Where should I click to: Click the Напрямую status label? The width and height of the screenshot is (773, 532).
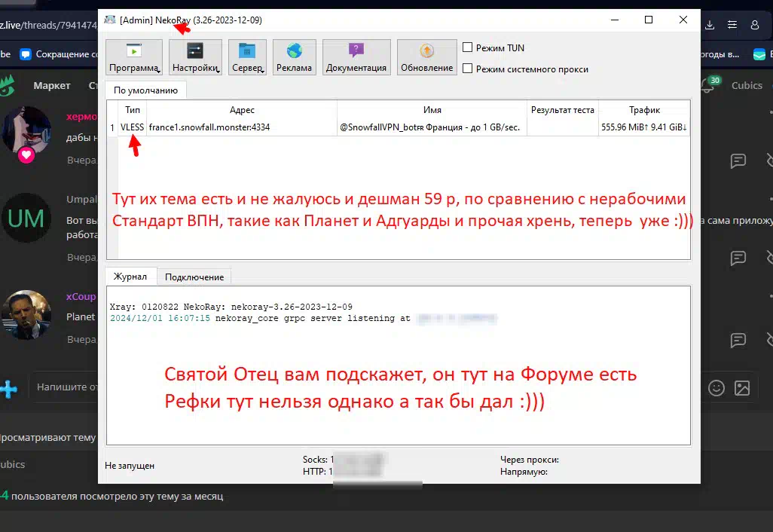click(x=524, y=472)
